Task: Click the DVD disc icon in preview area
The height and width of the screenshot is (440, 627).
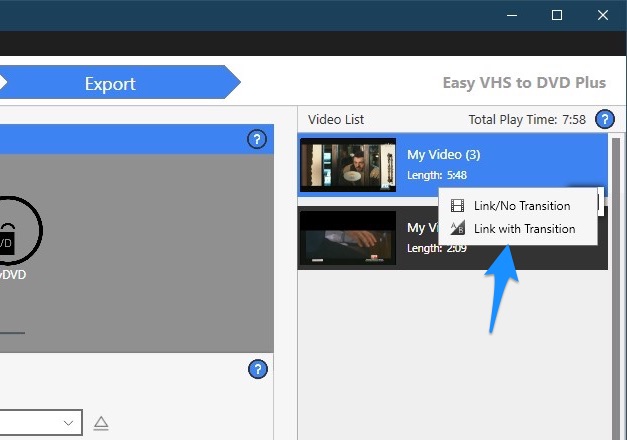Action: pos(16,230)
